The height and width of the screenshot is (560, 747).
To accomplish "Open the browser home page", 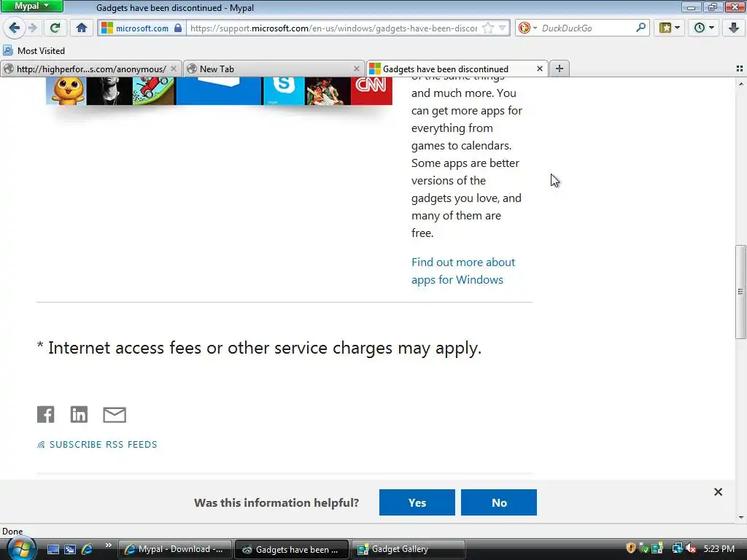I will point(82,28).
